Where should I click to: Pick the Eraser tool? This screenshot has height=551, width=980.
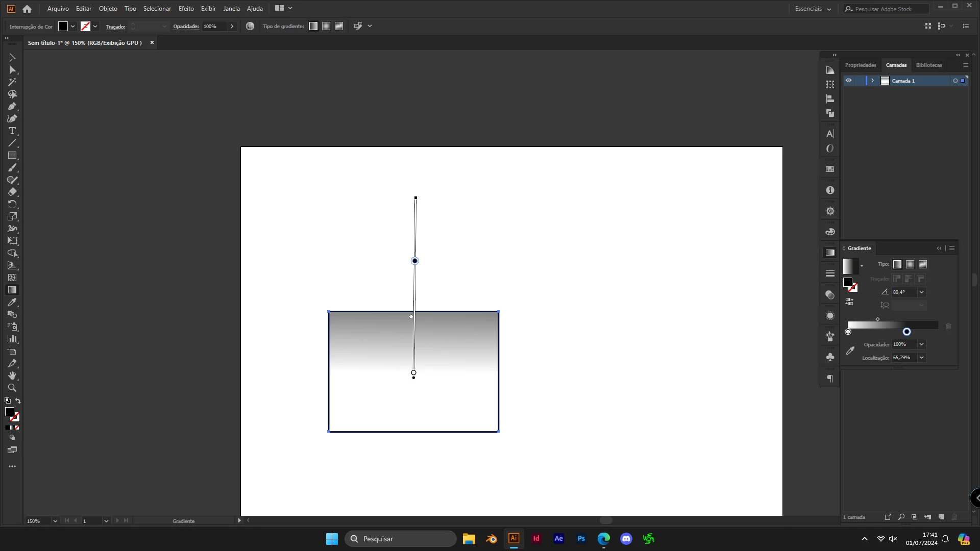(x=12, y=192)
